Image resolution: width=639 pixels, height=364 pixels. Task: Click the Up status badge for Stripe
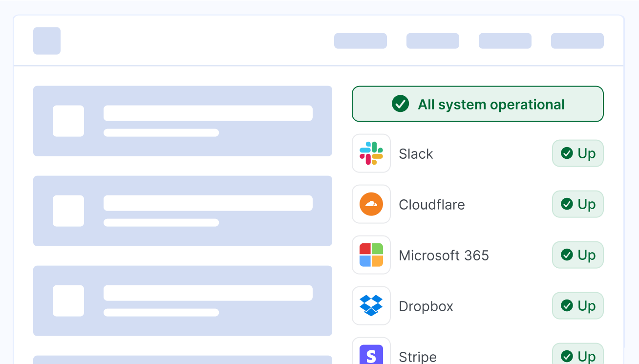point(577,355)
